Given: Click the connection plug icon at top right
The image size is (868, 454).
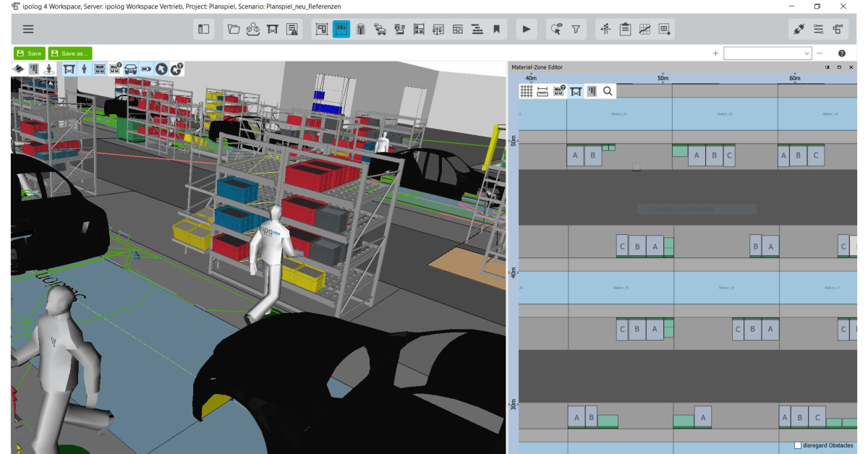Looking at the screenshot, I should tap(799, 30).
